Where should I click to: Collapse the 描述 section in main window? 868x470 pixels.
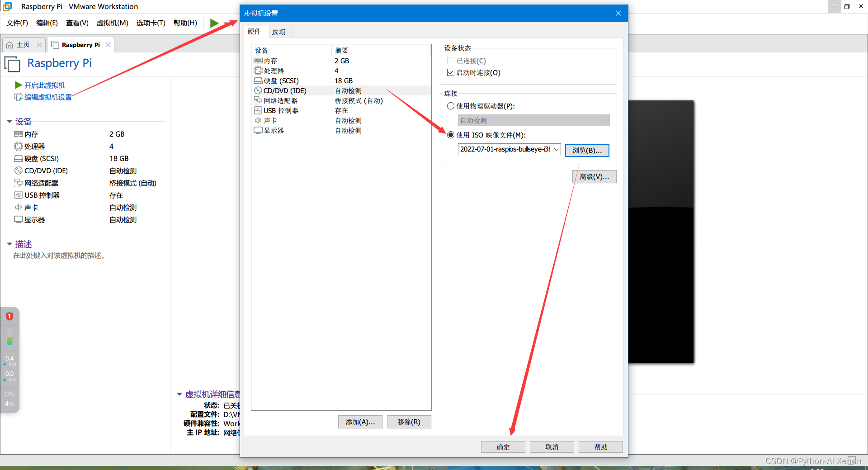click(x=9, y=244)
